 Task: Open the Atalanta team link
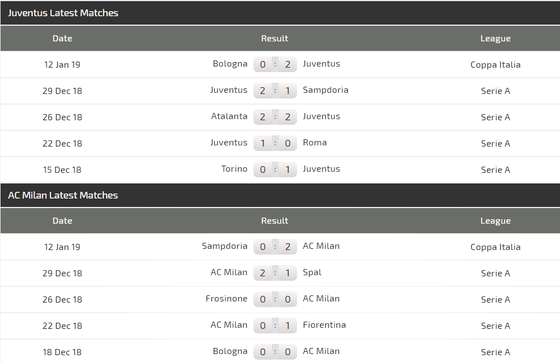pyautogui.click(x=229, y=116)
